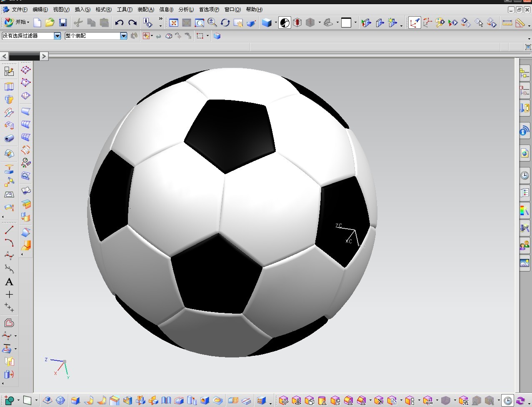Undo the last action
The width and height of the screenshot is (532, 407).
120,22
